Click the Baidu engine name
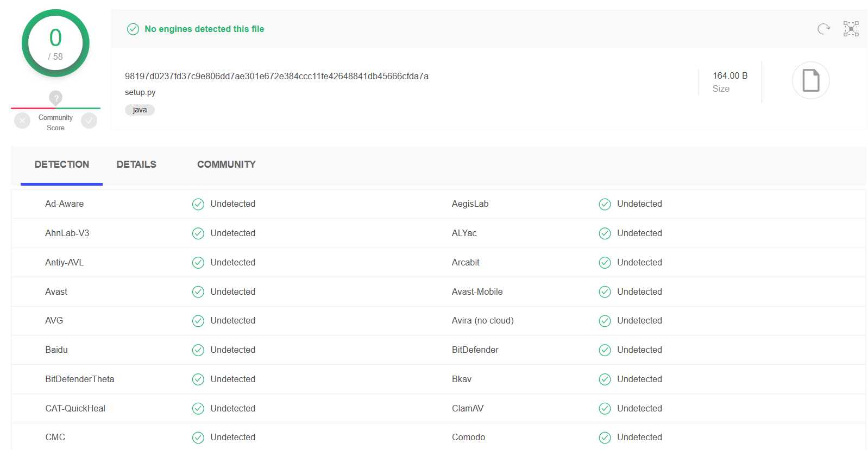The height and width of the screenshot is (450, 868). (56, 350)
